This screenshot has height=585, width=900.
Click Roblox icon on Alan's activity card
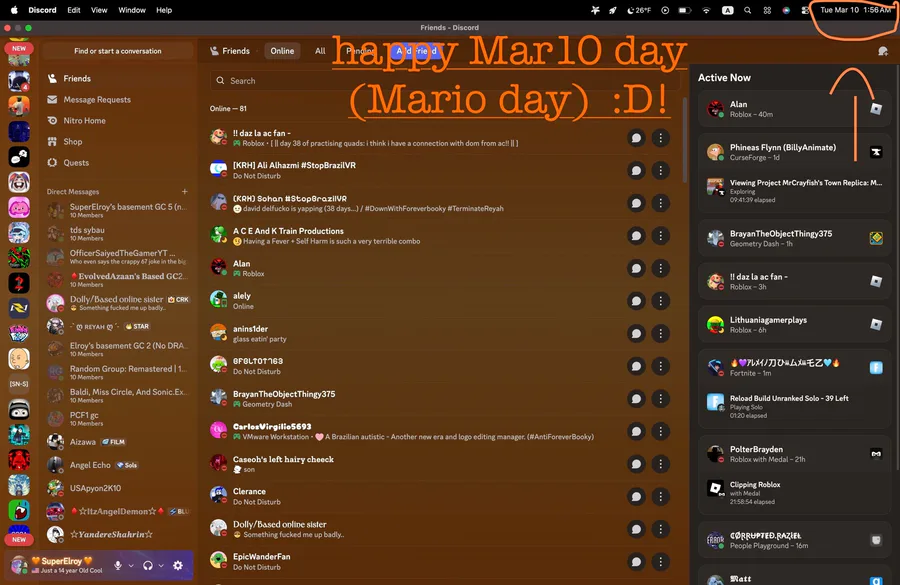click(x=876, y=109)
